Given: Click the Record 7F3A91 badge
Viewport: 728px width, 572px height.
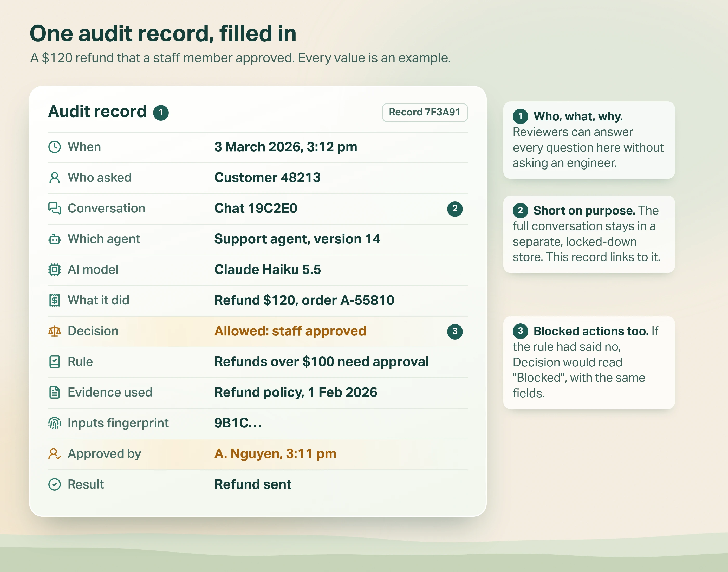Looking at the screenshot, I should tap(425, 113).
